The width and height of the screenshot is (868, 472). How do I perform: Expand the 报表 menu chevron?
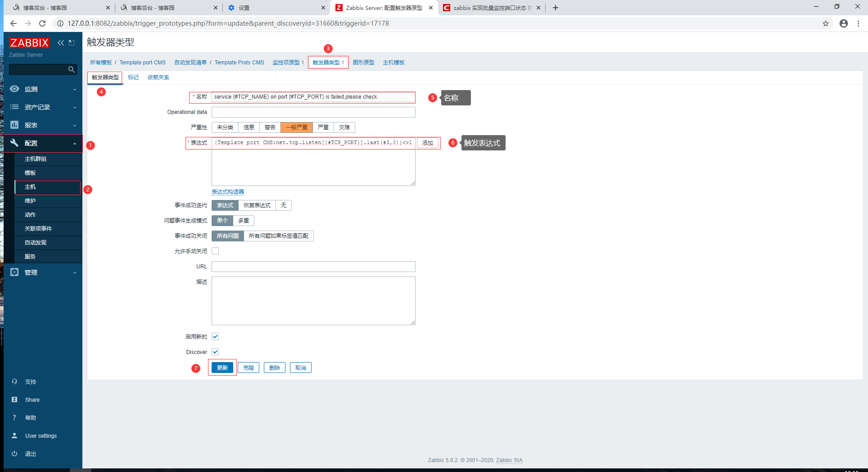[x=75, y=126]
